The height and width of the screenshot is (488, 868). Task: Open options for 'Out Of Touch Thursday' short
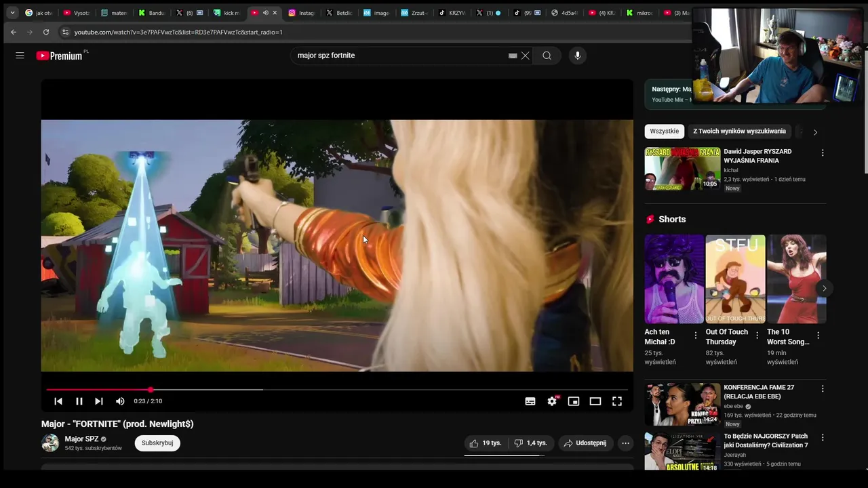click(757, 335)
